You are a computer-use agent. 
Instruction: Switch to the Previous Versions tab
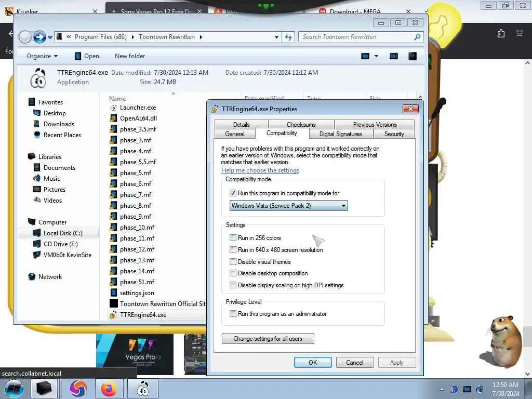coord(375,125)
